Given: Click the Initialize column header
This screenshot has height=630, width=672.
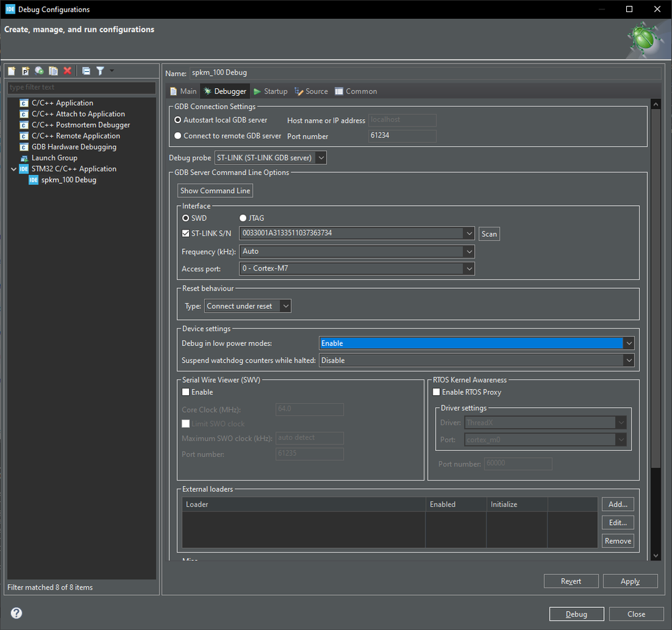Looking at the screenshot, I should tap(517, 504).
